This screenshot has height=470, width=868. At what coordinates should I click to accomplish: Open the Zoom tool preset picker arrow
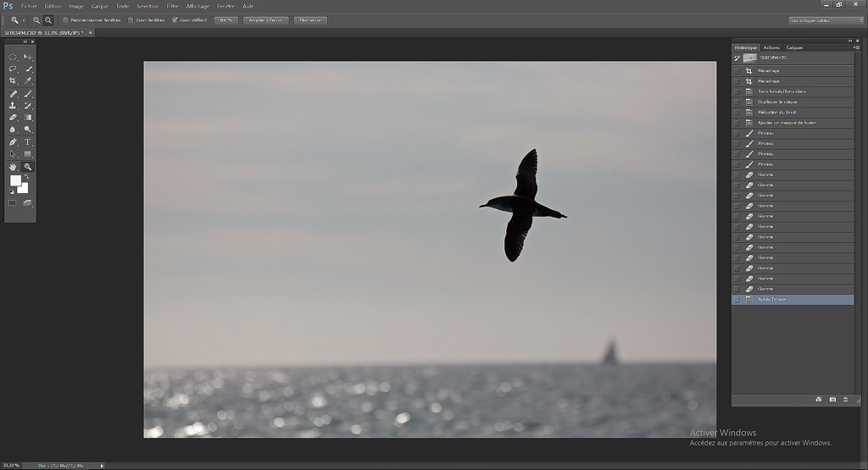coord(24,19)
